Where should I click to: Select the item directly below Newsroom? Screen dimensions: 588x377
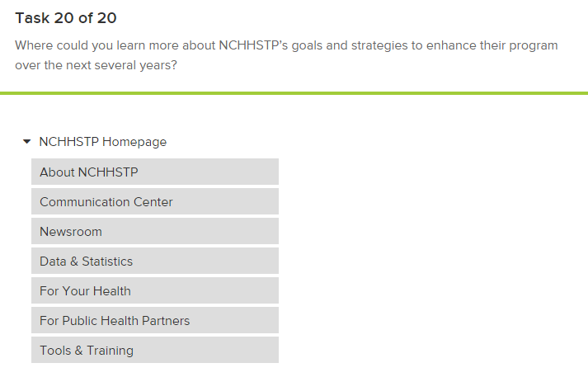click(154, 262)
